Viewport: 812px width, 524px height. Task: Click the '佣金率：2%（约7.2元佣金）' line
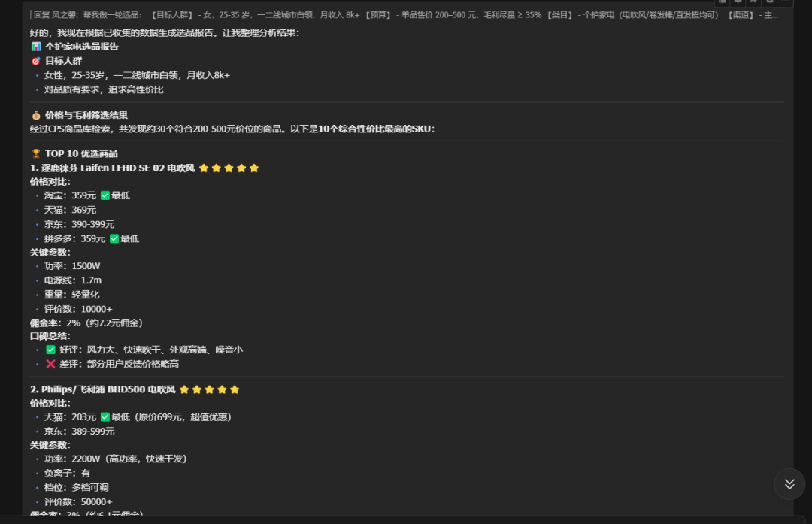[86, 323]
